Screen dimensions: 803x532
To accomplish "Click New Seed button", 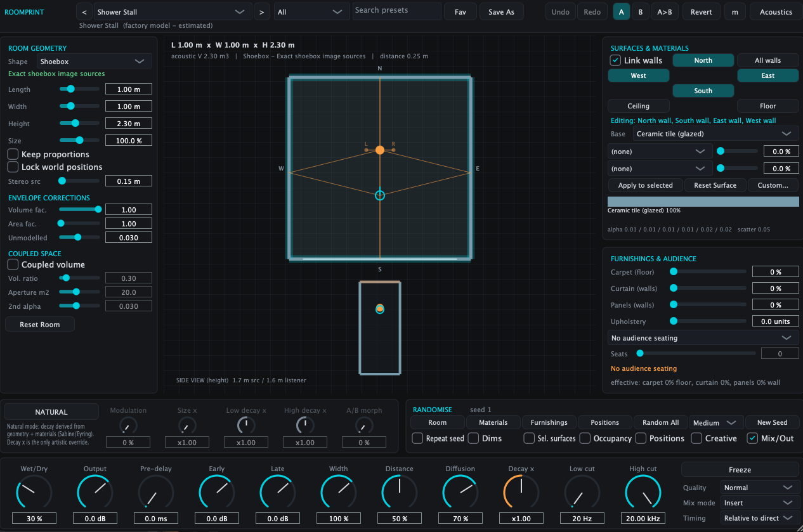I will point(773,423).
